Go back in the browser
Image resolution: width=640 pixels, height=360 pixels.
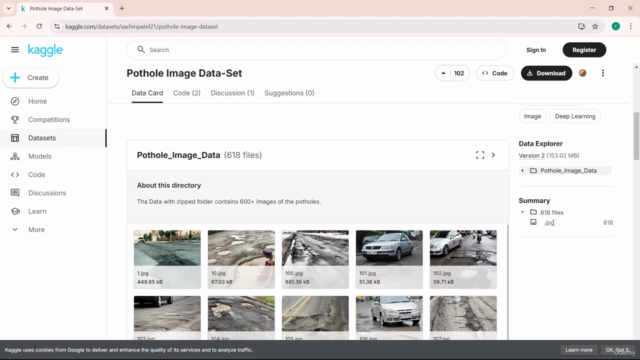coord(9,27)
